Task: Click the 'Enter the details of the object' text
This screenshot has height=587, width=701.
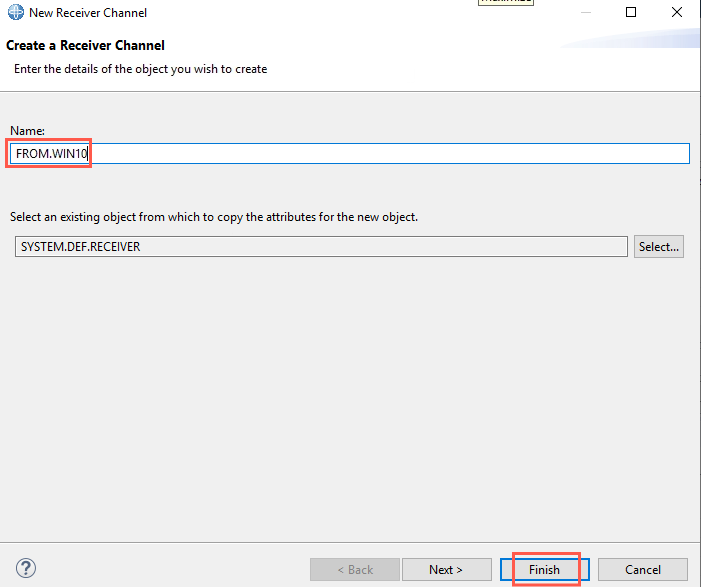Action: click(140, 69)
